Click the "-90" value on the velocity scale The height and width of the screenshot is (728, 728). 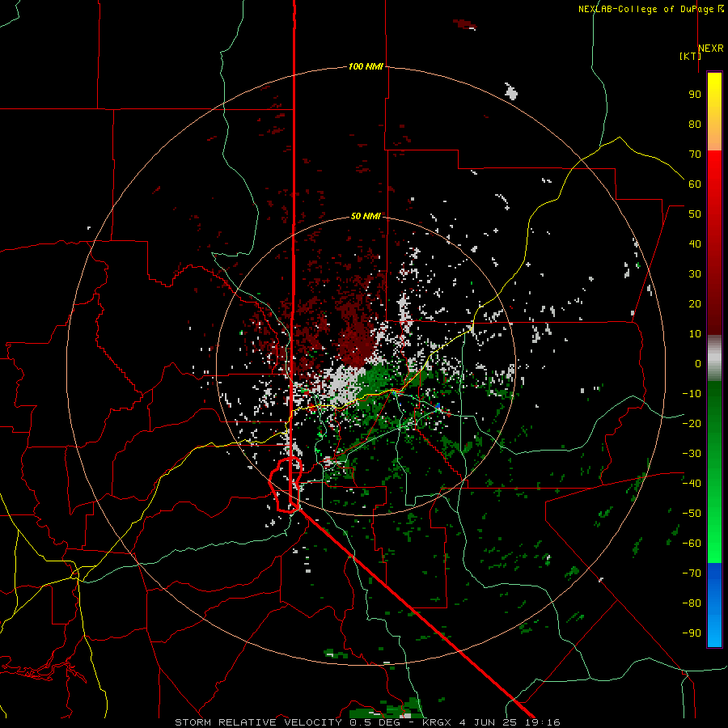click(692, 633)
